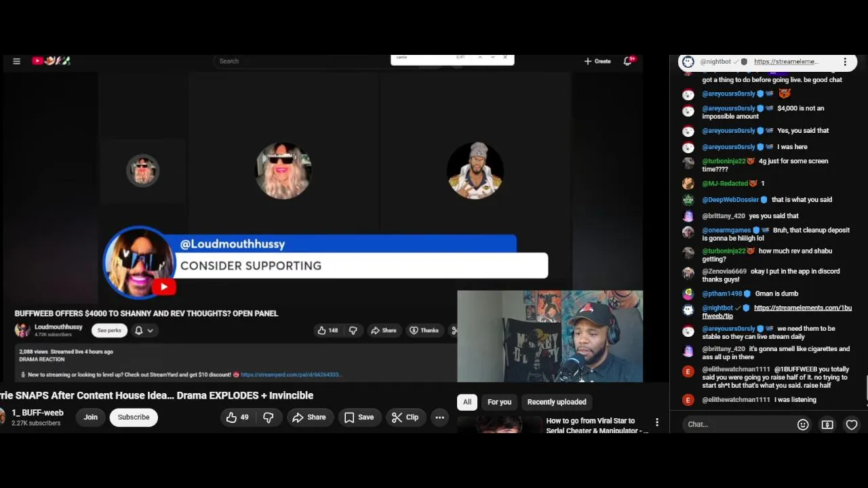Click @onearmgames username in chat
Image resolution: width=868 pixels, height=488 pixels.
pos(727,230)
